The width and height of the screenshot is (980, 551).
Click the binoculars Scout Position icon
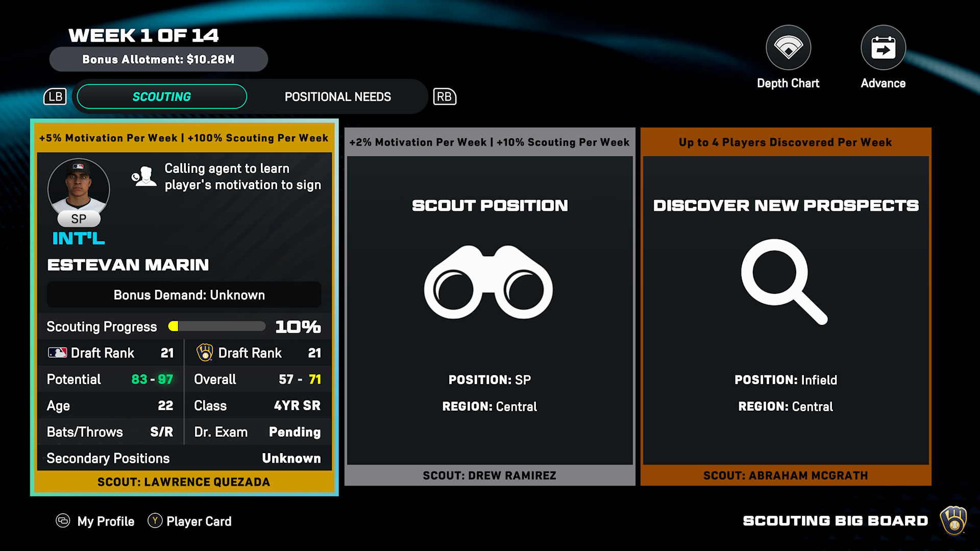point(488,282)
